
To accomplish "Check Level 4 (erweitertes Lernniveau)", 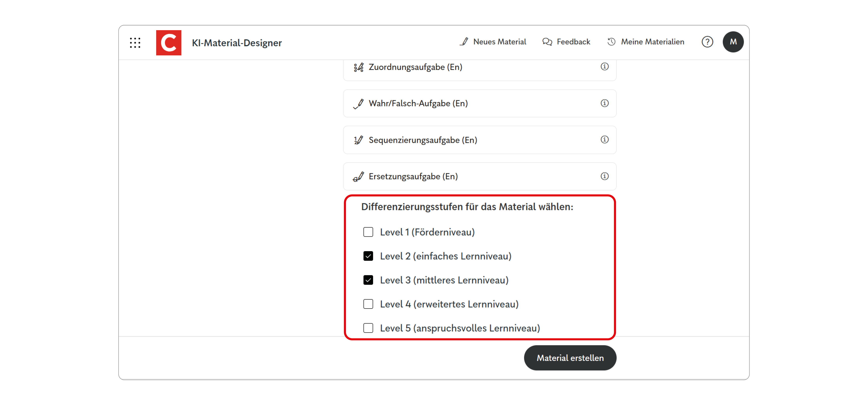I will 368,304.
